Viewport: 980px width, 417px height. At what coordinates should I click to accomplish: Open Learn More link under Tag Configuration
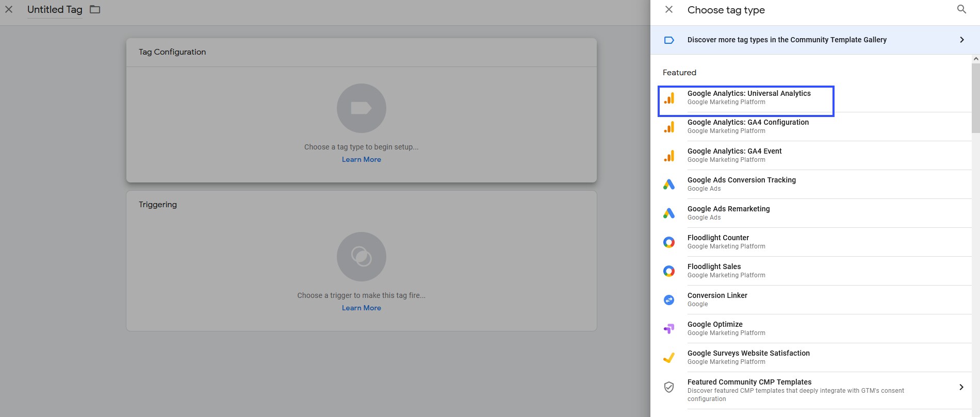coord(362,159)
